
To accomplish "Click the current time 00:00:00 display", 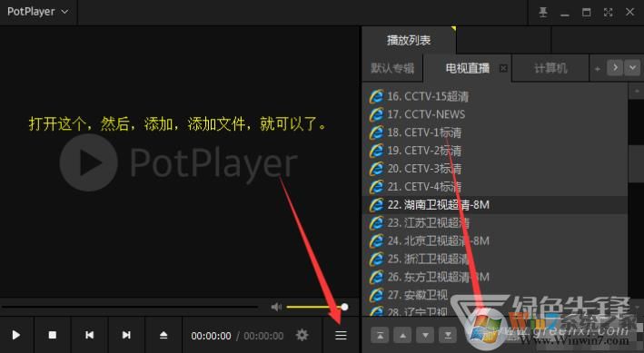I will [x=211, y=336].
